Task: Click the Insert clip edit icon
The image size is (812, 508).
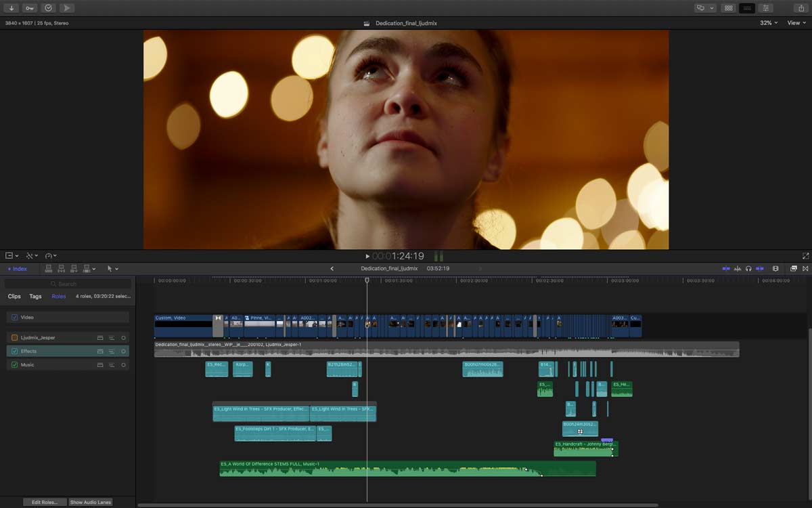Action: tap(62, 269)
